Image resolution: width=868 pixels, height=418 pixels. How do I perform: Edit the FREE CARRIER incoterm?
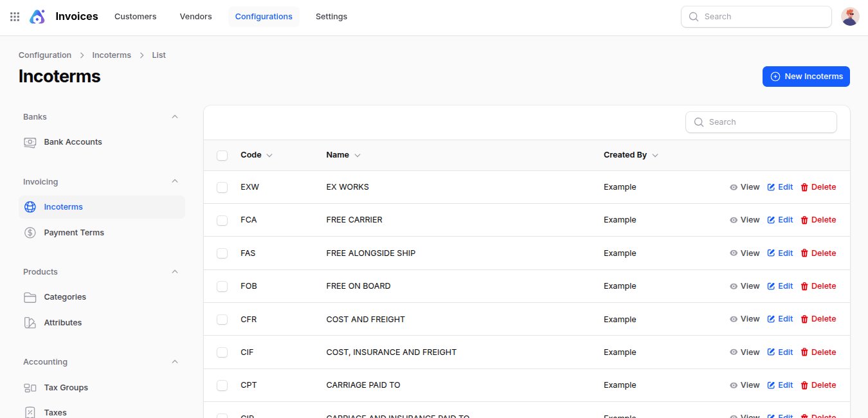click(780, 220)
